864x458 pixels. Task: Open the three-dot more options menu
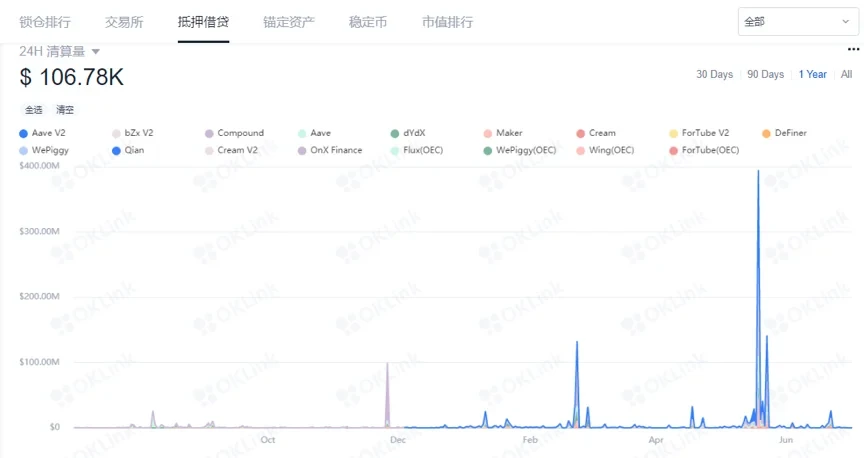coord(853,50)
